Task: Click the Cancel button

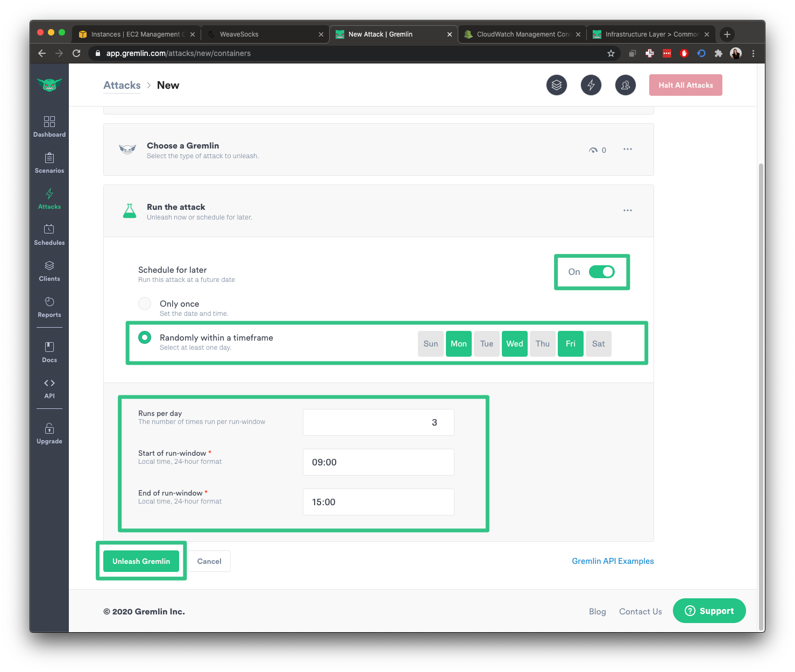Action: 209,561
